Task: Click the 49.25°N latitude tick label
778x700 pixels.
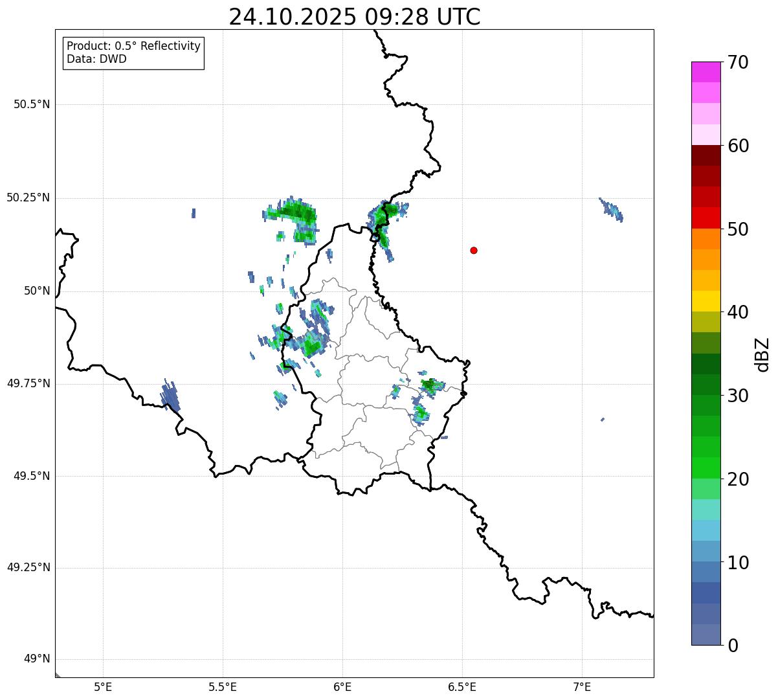Action: (28, 567)
